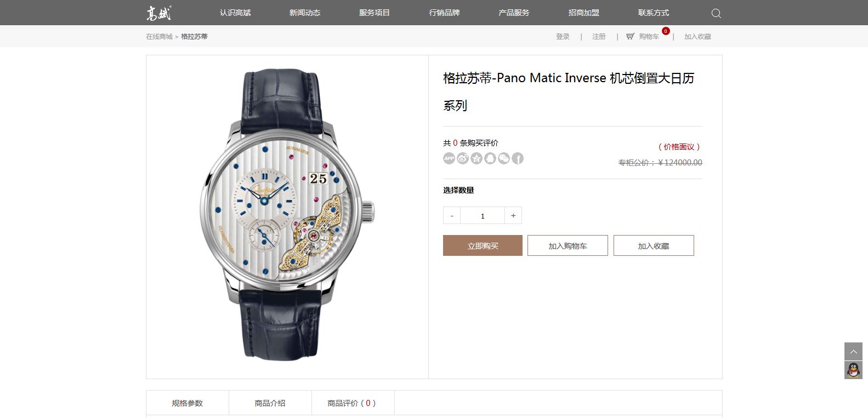Switch to the 商品介绍 tab
This screenshot has width=868, height=418.
tap(270, 403)
